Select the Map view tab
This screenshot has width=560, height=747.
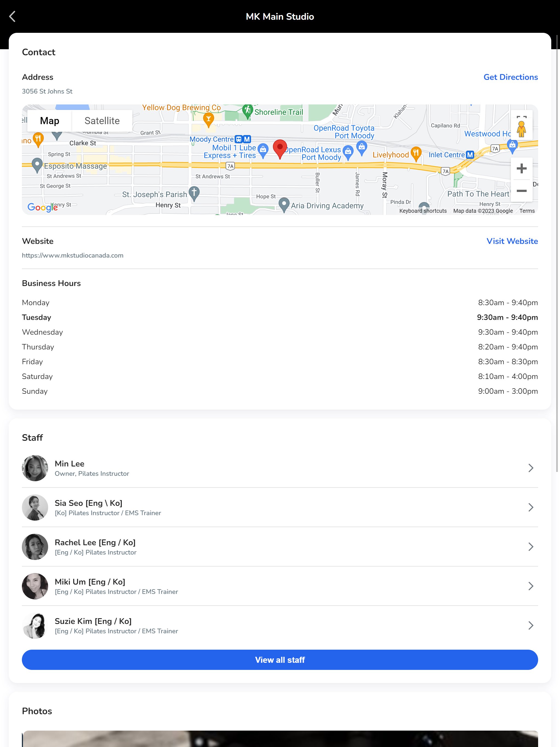click(x=50, y=121)
